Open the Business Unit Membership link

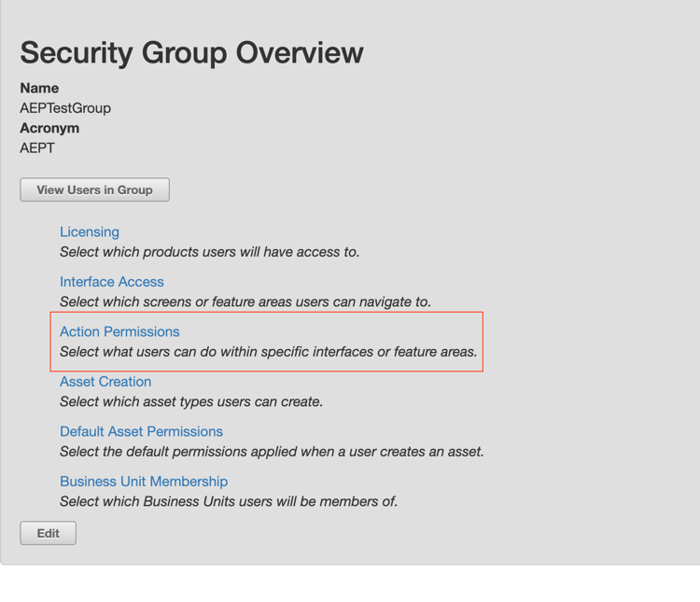pyautogui.click(x=144, y=482)
